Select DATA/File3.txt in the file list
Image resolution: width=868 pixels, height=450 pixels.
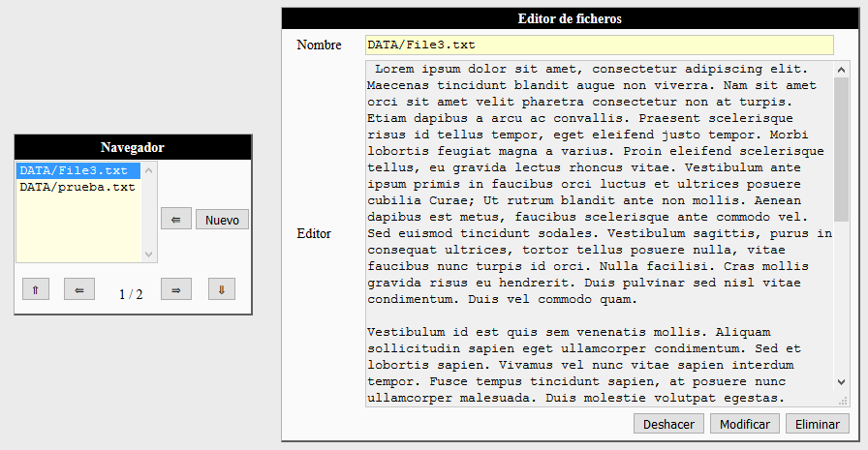pyautogui.click(x=77, y=171)
